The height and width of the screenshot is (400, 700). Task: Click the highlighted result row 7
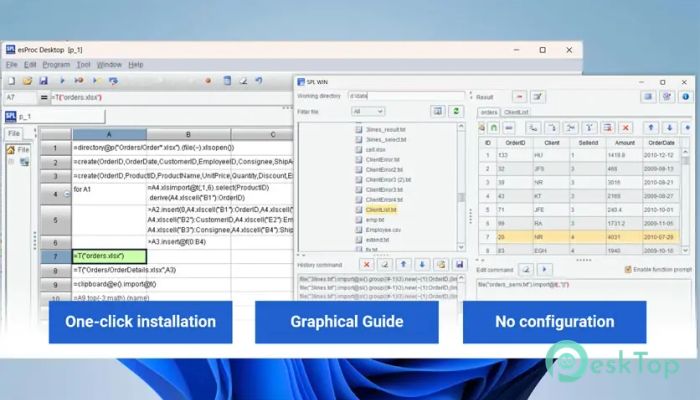(579, 237)
